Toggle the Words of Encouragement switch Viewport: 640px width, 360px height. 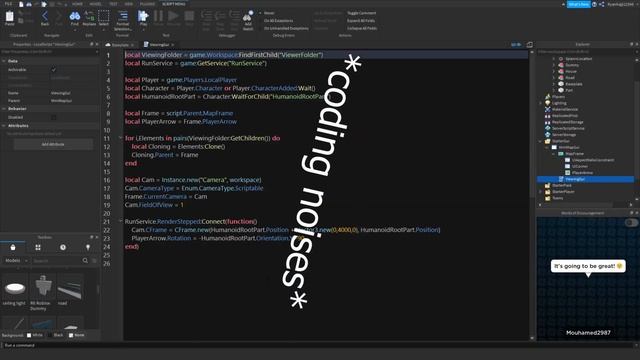coord(631,222)
